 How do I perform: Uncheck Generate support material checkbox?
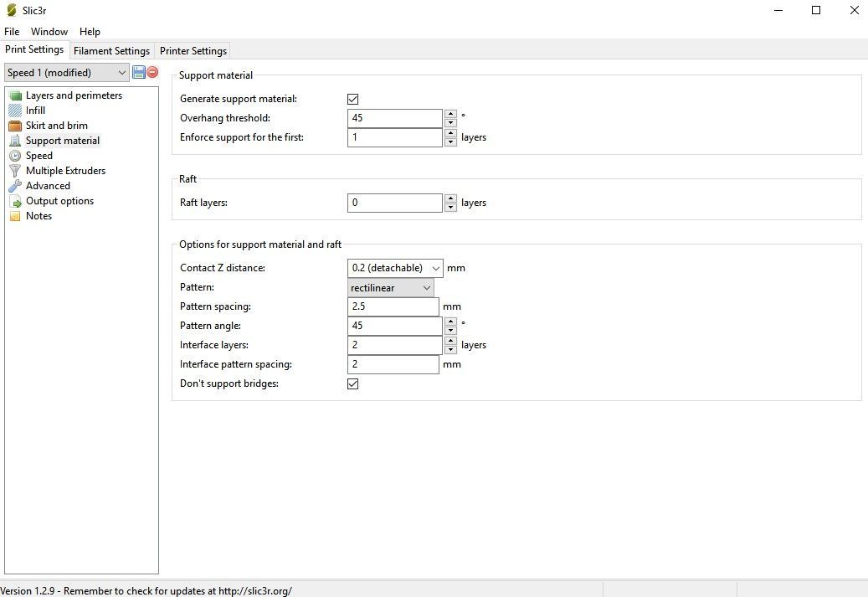[352, 99]
